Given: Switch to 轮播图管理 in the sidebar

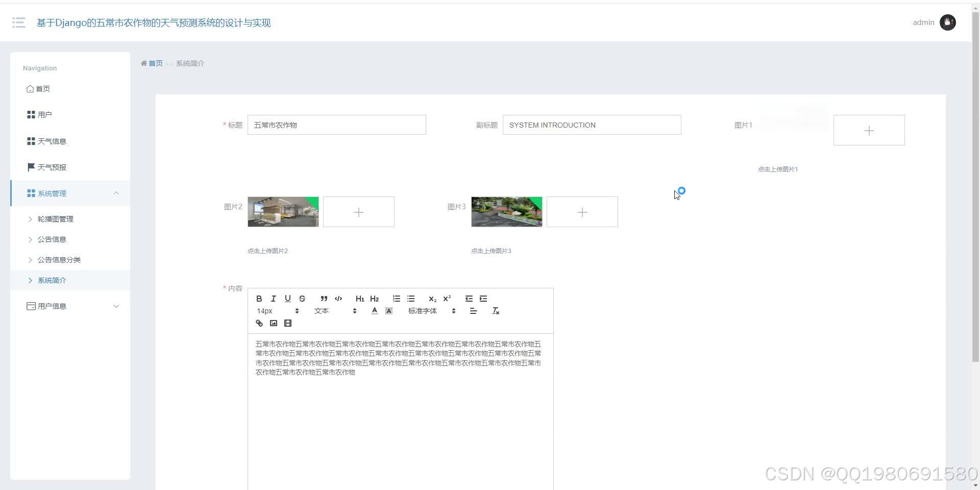Looking at the screenshot, I should (x=55, y=218).
